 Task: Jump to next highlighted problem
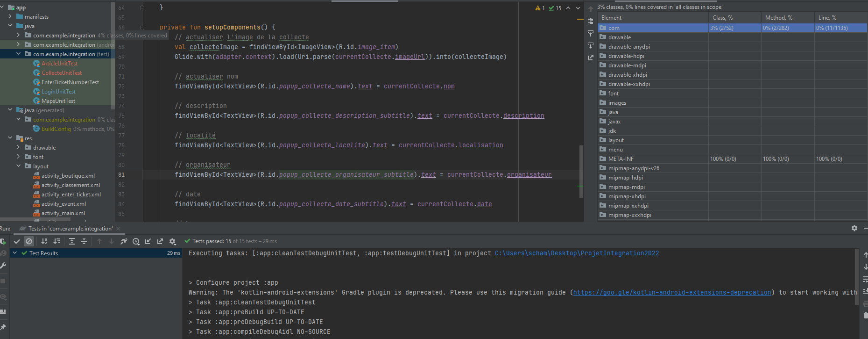(x=578, y=8)
